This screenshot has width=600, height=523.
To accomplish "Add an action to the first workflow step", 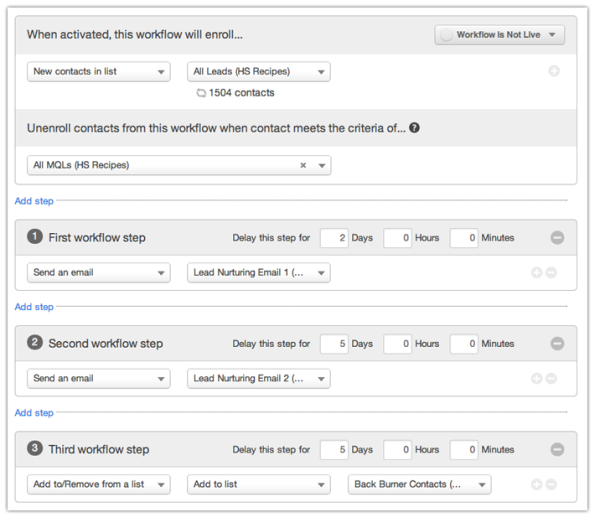I will tap(537, 272).
